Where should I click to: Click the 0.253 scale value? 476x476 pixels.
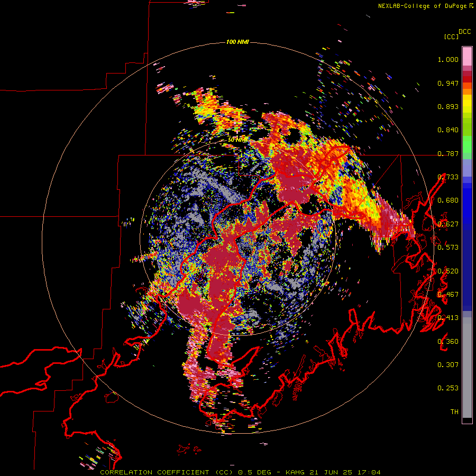coord(448,388)
